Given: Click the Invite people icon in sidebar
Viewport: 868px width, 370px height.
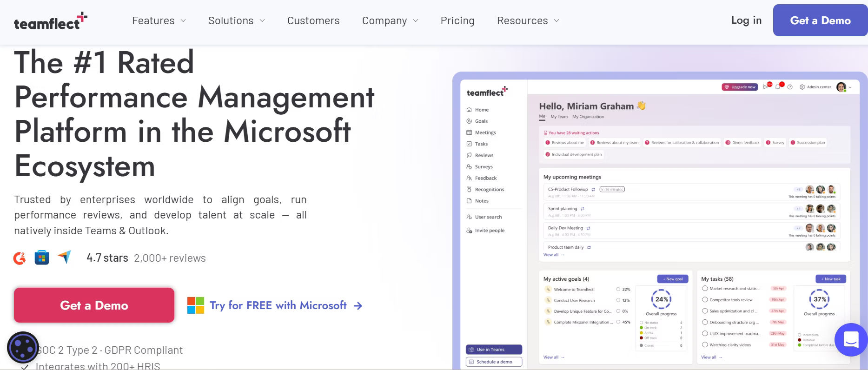Looking at the screenshot, I should click(469, 231).
